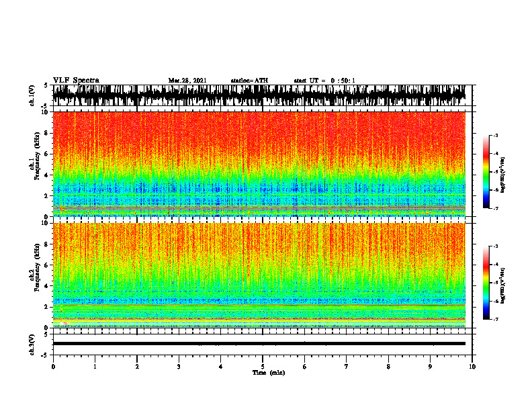This screenshot has width=532, height=411.
Task: Click the "5" tick on ch.1(V) axis
Action: coord(46,85)
